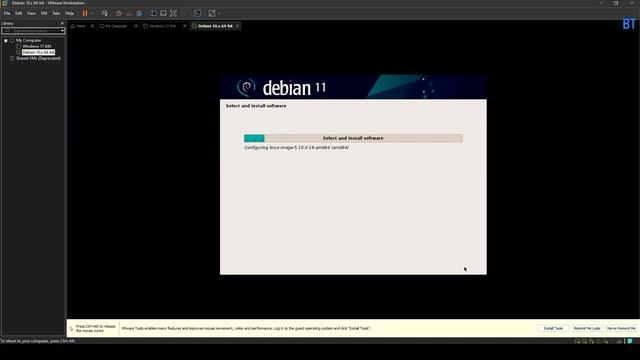Screen dimensions: 640x360
Task: Select My Computer in the library tree
Action: (x=29, y=40)
